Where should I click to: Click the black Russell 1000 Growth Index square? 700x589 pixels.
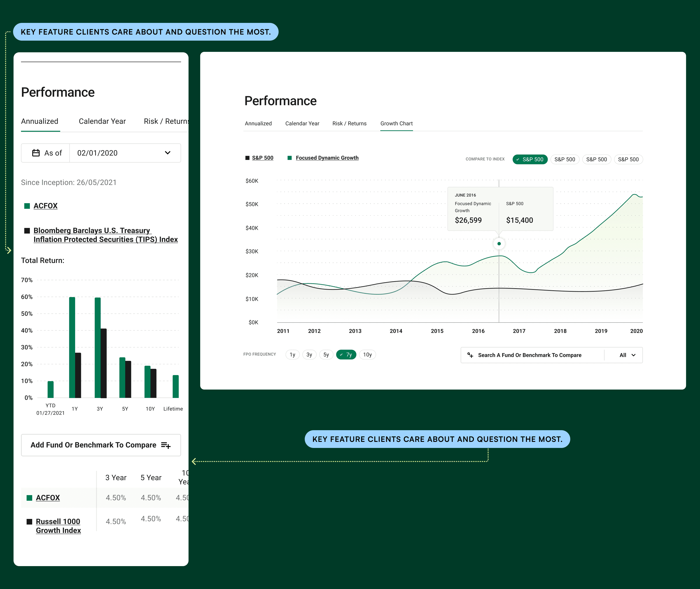click(x=29, y=522)
